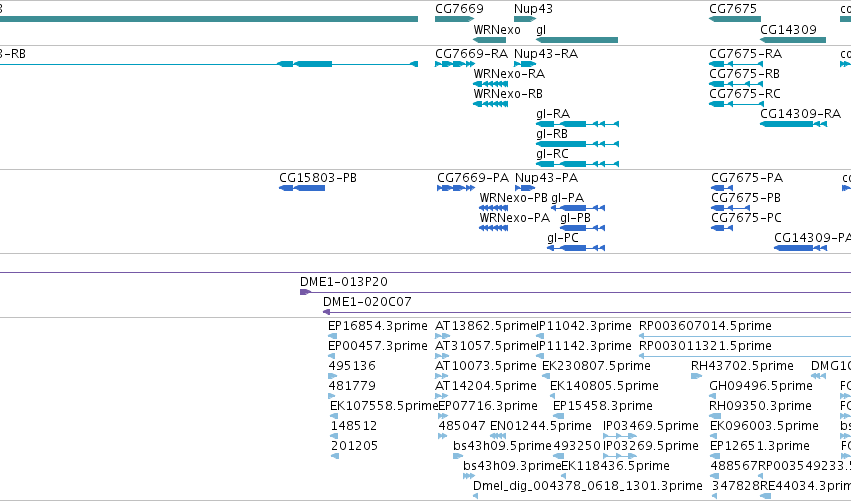
Task: Click EST RP003607014.5prime label
Action: 705,326
